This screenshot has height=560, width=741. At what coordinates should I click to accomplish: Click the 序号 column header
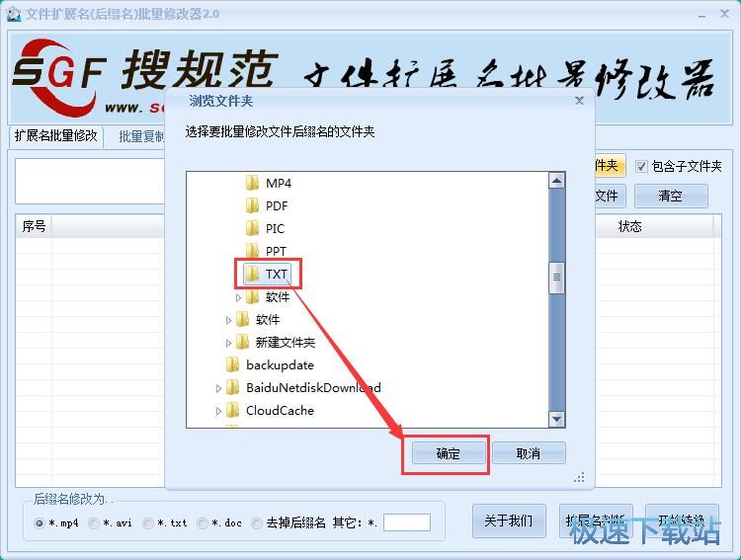(x=34, y=226)
